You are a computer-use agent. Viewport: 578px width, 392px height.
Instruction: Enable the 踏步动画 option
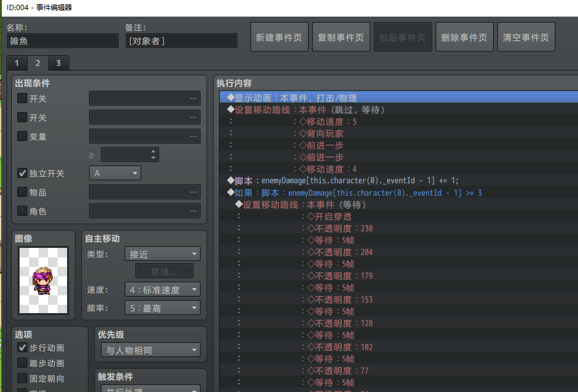22,363
